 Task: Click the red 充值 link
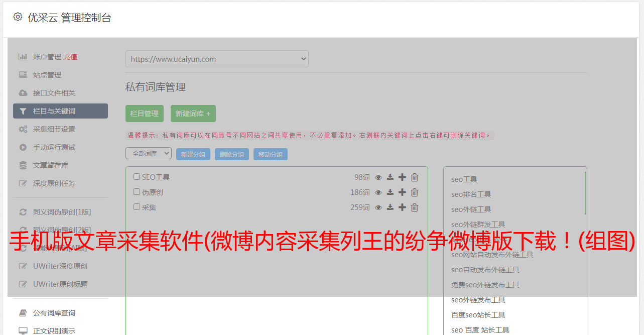pyautogui.click(x=70, y=57)
